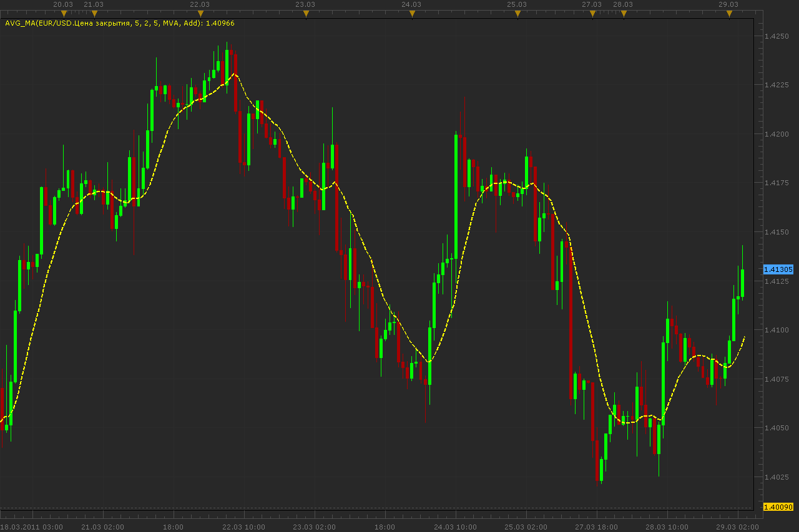
Task: Click the 20.03 day marker triangle
Action: click(63, 13)
